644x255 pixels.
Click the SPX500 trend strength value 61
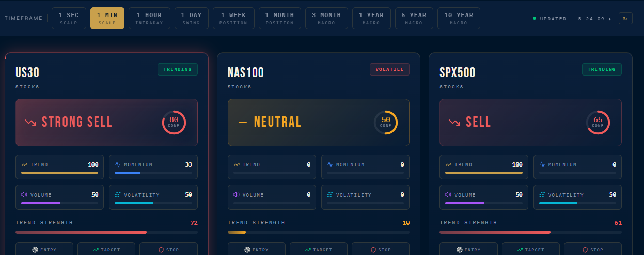(x=618, y=223)
